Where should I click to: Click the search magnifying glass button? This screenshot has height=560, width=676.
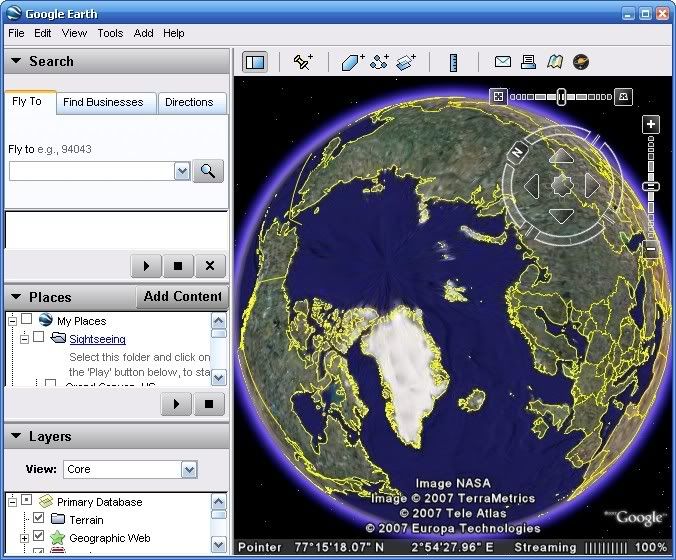pos(208,171)
